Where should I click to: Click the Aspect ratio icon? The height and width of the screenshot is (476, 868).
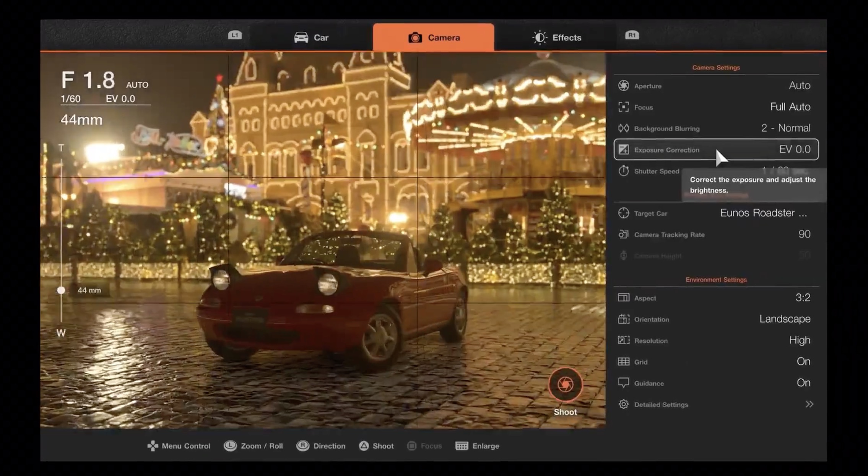(624, 298)
